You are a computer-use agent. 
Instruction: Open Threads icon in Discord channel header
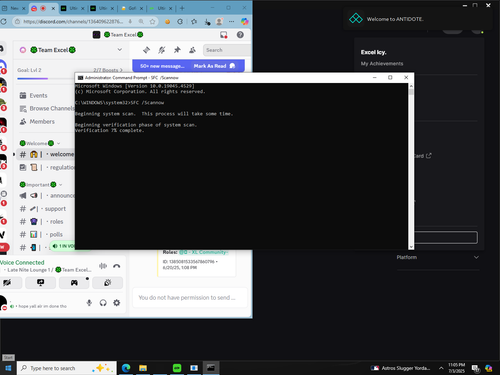[x=146, y=50]
